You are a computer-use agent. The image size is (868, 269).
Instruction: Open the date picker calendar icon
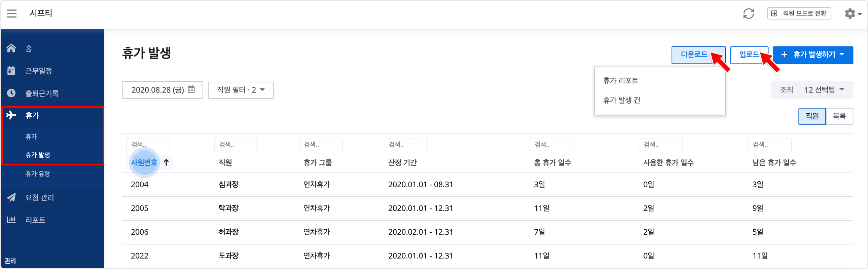(x=191, y=89)
